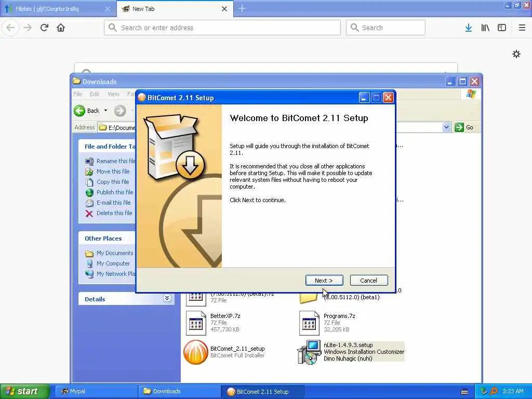Click the Delete this file X icon
Viewport: 532px width, 399px height.
point(89,214)
